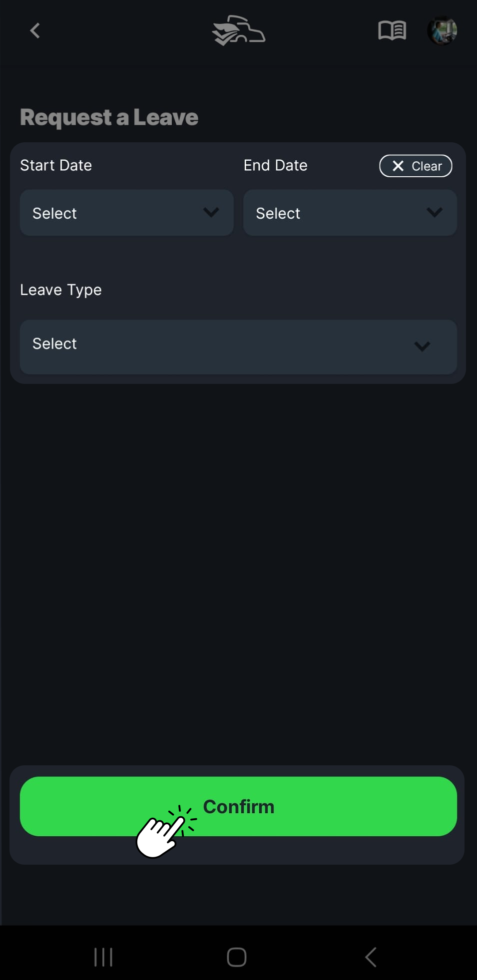Open the handbook via the book icon

click(392, 30)
